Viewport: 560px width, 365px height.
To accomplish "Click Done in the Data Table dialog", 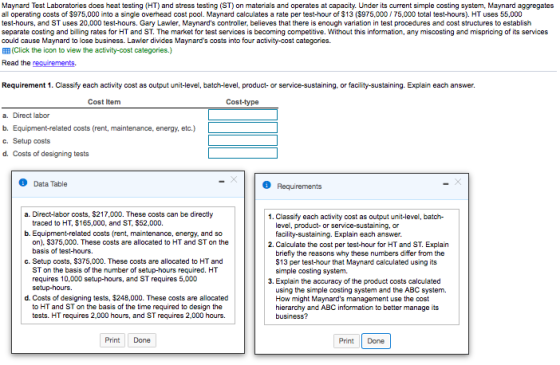I will [x=142, y=340].
